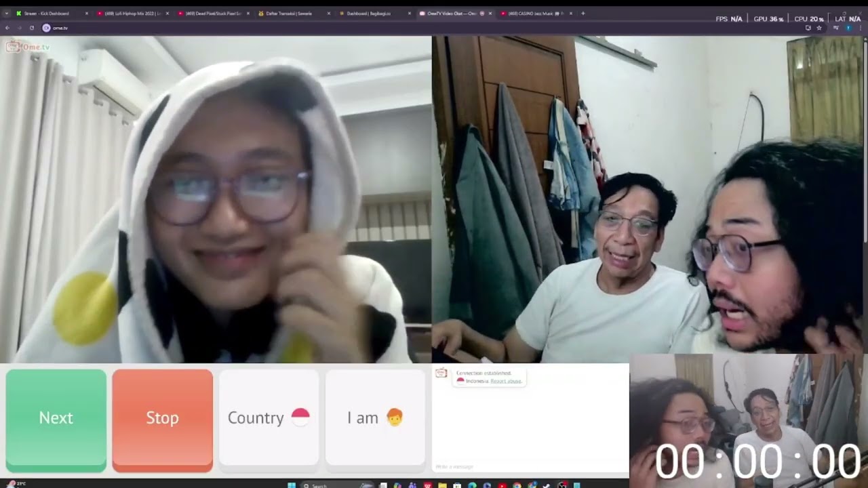Open OBS Studio from the taskbar
Viewport: 868px width, 488px height.
pyautogui.click(x=562, y=485)
